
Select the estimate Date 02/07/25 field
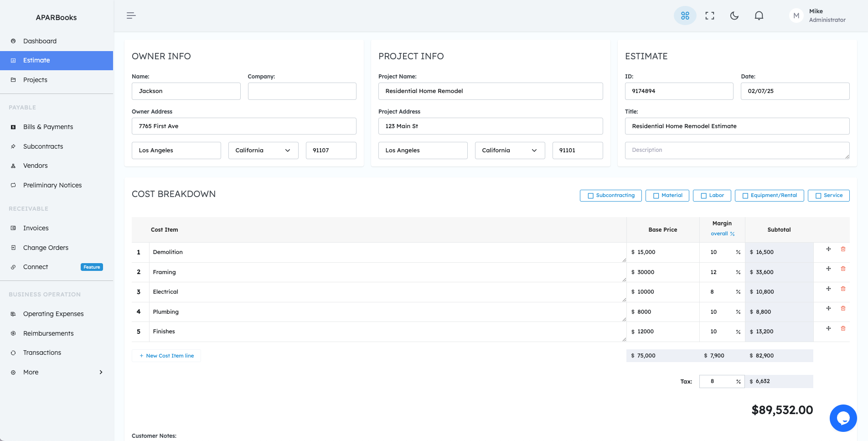pos(795,91)
